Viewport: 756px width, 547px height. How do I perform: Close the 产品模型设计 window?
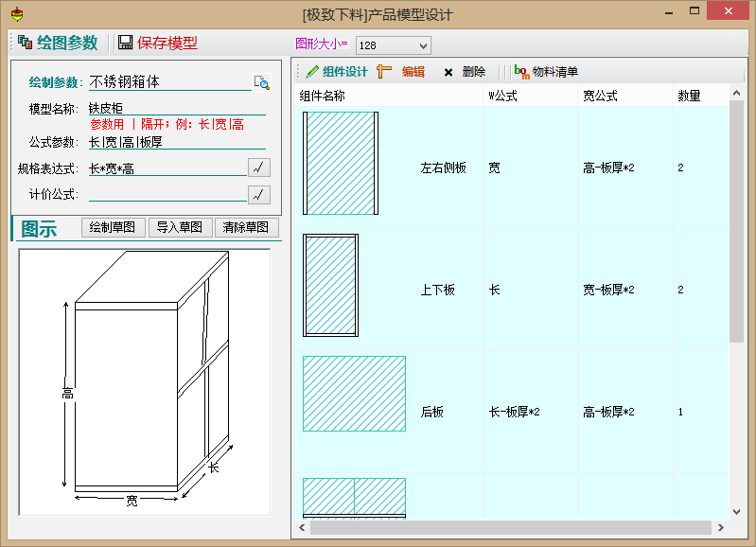(x=728, y=10)
